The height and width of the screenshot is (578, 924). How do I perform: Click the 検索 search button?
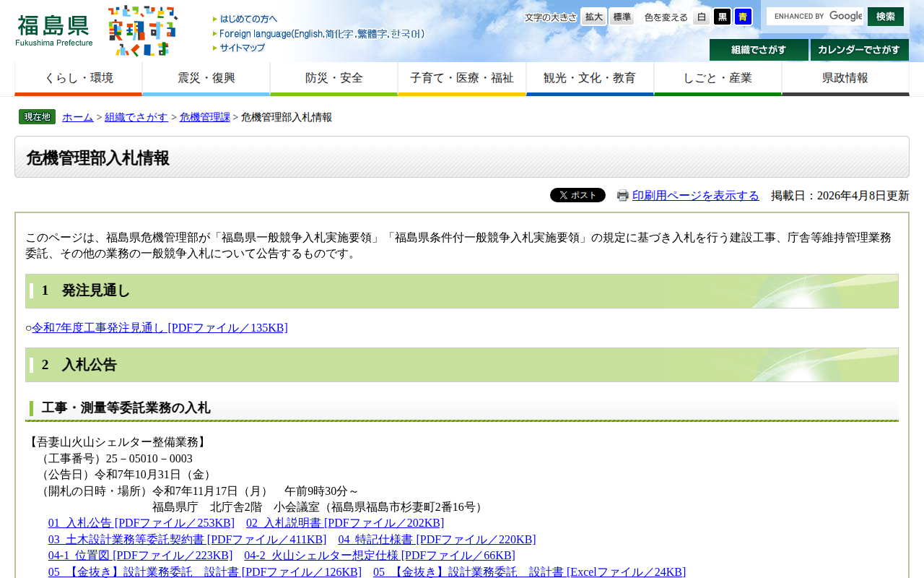click(886, 17)
